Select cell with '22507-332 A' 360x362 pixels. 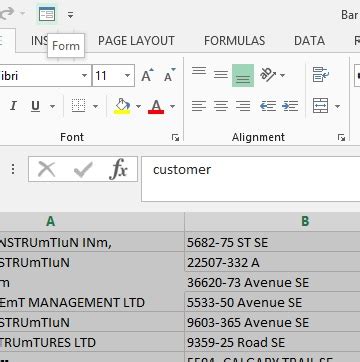[x=272, y=262]
